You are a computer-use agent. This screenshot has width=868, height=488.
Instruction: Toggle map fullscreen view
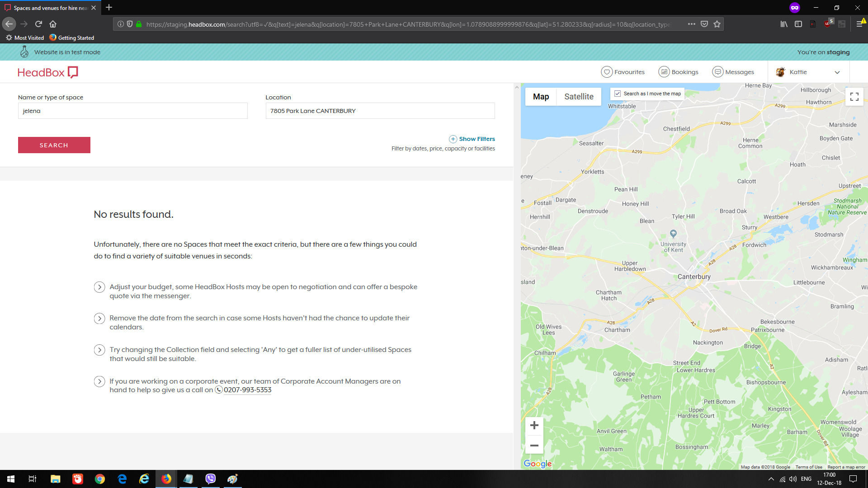[x=854, y=97]
